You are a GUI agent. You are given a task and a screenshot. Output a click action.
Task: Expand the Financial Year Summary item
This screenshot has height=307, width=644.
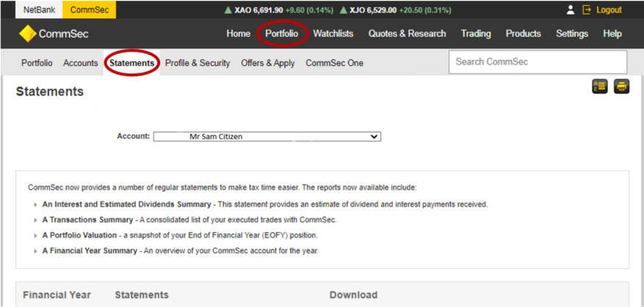point(35,251)
